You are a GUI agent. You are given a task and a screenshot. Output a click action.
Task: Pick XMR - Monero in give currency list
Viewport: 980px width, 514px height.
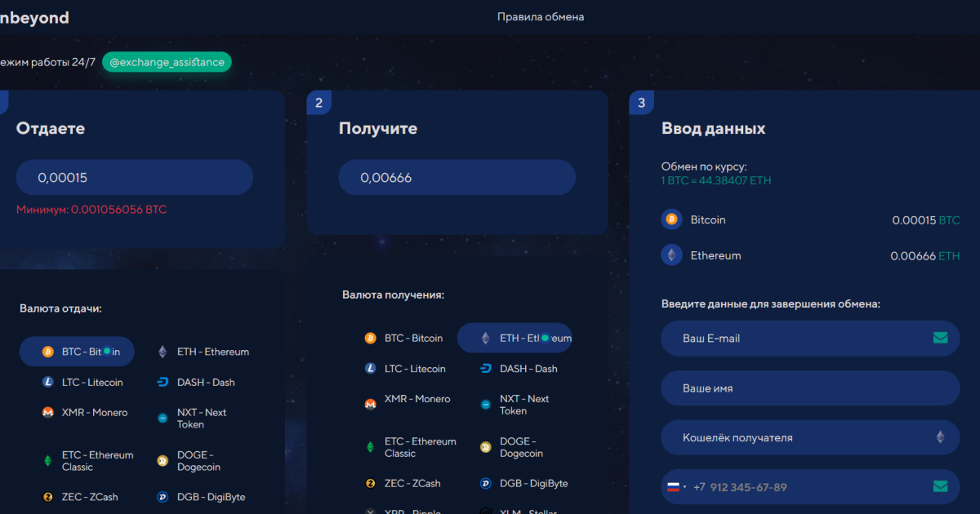tap(84, 412)
